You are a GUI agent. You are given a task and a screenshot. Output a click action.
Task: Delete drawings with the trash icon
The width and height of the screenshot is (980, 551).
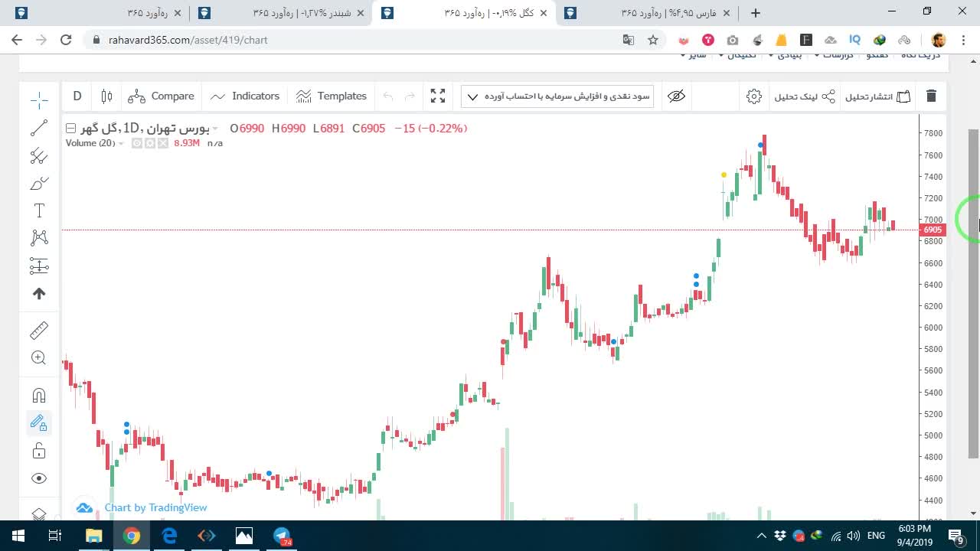(931, 96)
